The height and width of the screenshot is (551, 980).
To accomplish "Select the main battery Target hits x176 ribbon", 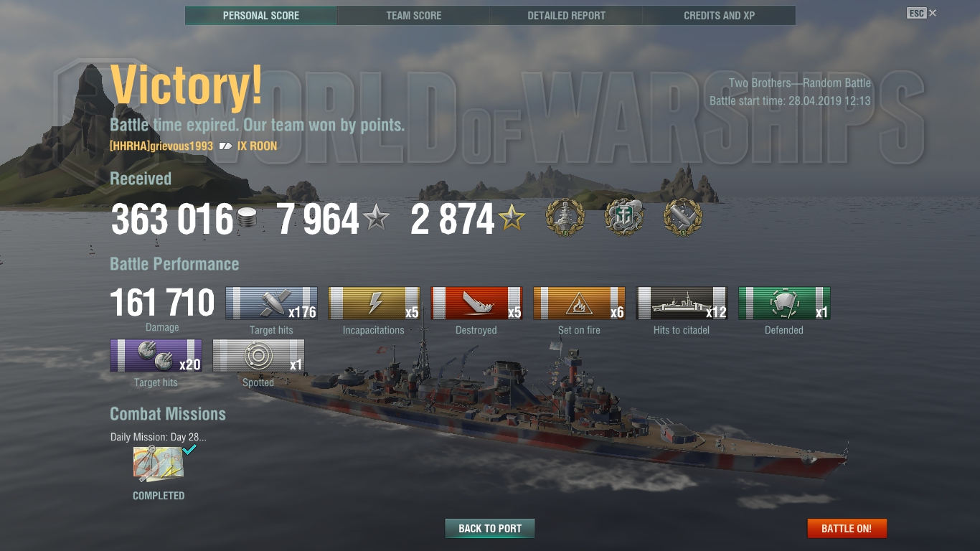I will [272, 303].
